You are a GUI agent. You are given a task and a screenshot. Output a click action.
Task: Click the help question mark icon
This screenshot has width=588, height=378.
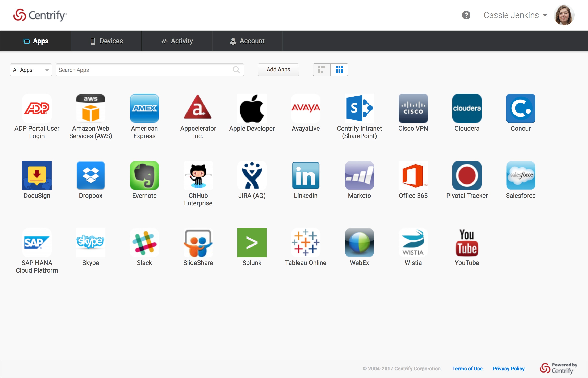tap(466, 15)
